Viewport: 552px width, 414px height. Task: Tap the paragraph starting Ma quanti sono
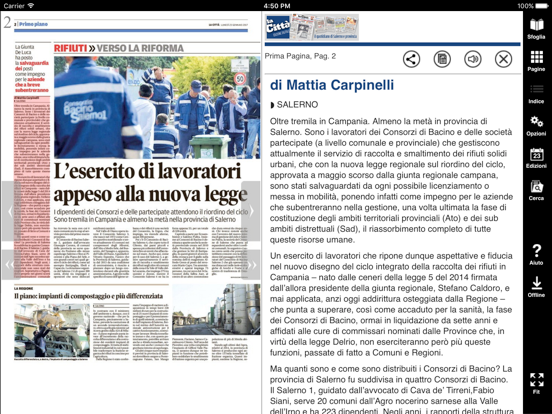tap(391, 390)
